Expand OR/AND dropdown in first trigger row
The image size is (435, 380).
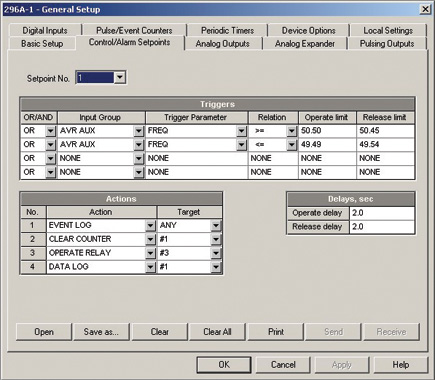(50, 131)
